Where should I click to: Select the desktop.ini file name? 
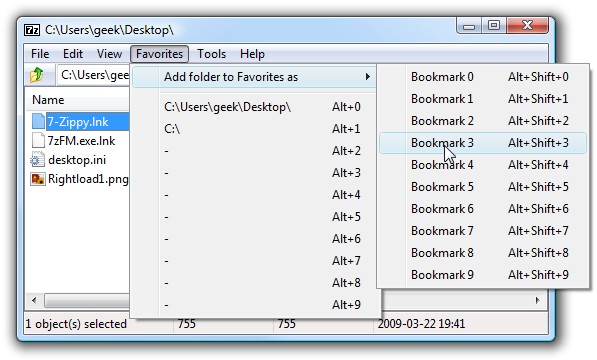point(77,160)
